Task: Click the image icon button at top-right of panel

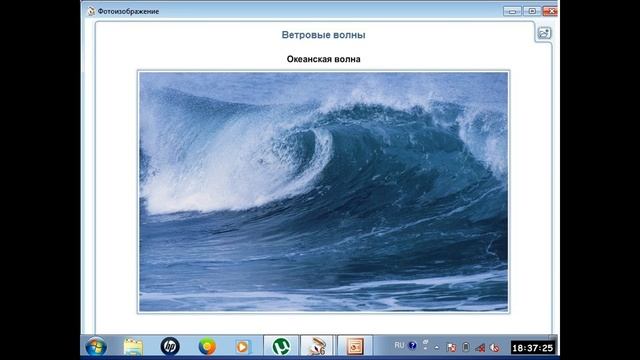Action: tap(544, 33)
